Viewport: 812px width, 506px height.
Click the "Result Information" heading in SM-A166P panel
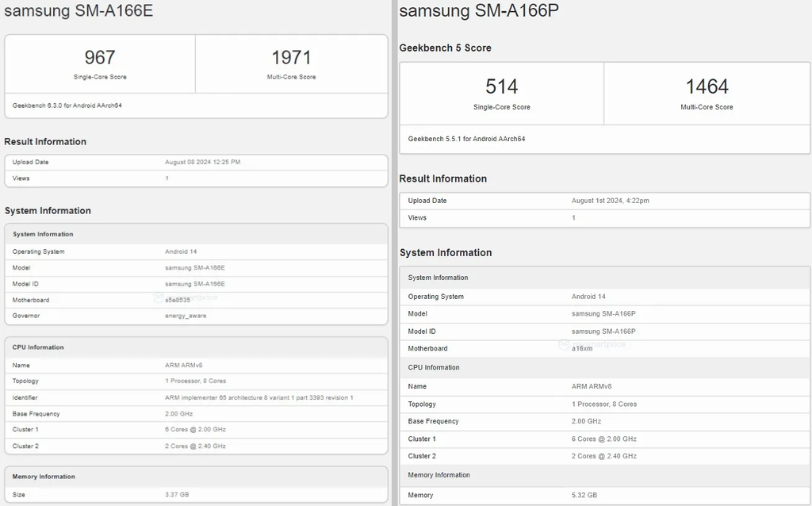point(442,178)
